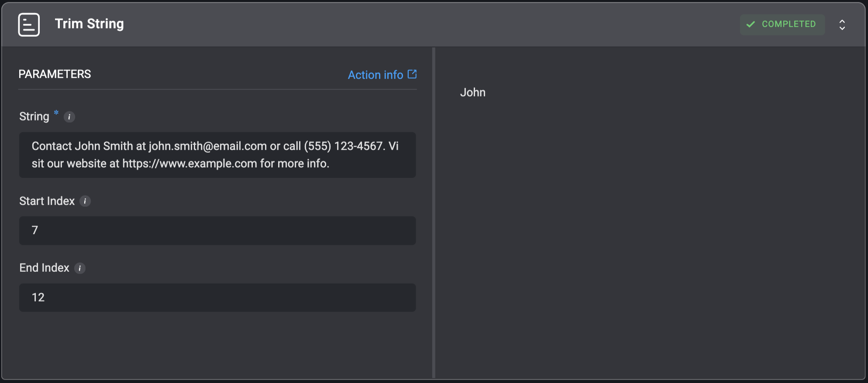Click the Trim String title text

(x=89, y=24)
